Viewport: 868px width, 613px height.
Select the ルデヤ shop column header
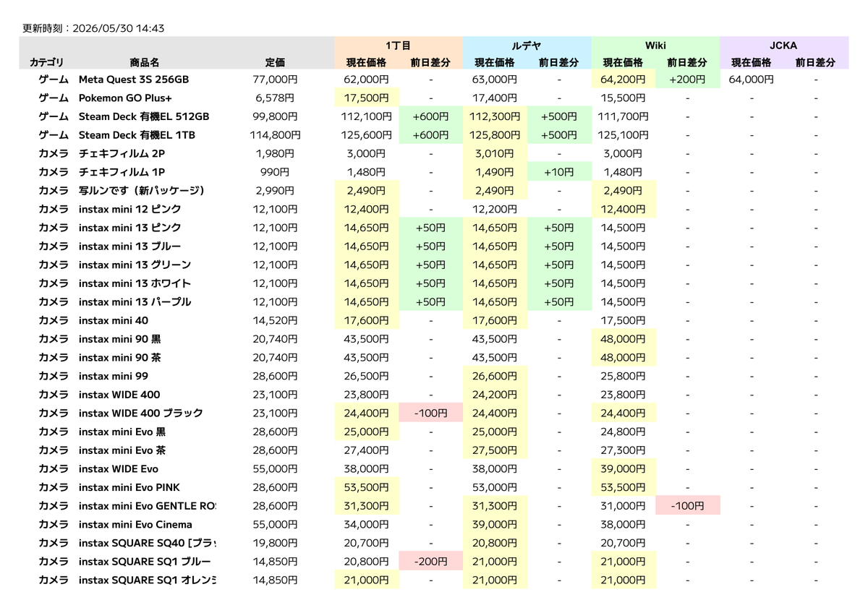coord(527,45)
